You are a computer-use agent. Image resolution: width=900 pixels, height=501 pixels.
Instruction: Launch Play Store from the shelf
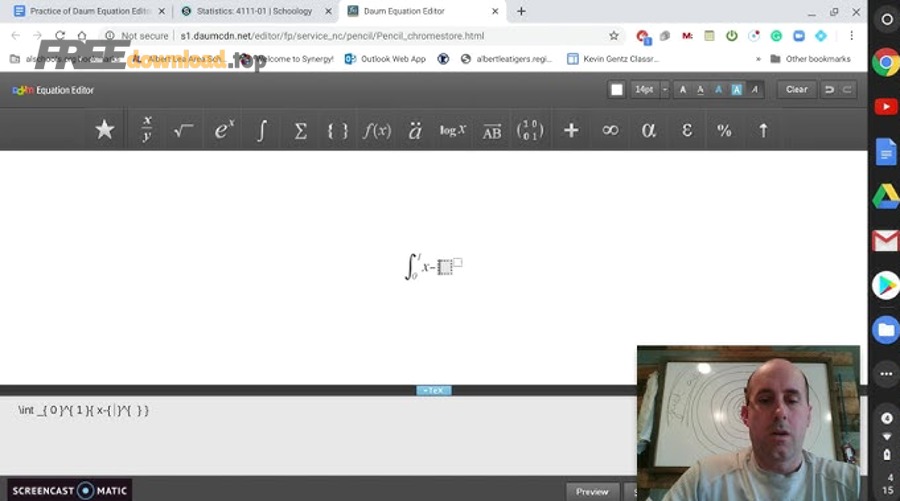coord(886,285)
